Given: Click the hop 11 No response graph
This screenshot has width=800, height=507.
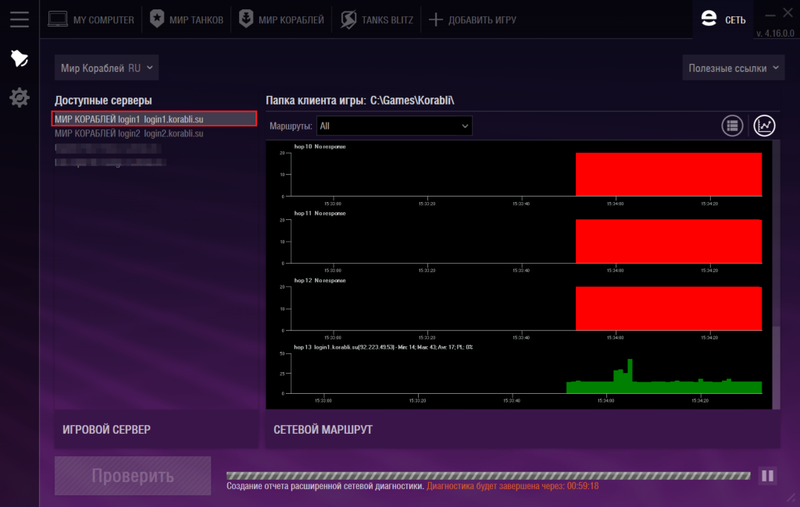Looking at the screenshot, I should tap(519, 241).
